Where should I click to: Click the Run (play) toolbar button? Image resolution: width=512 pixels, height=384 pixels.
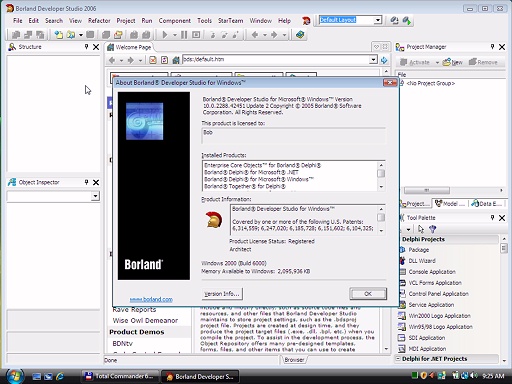click(165, 35)
